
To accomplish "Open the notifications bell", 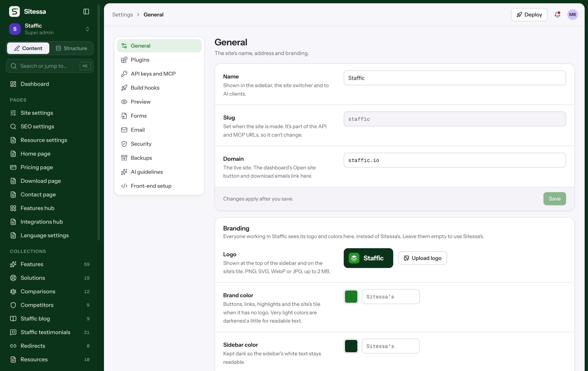I will coord(557,14).
